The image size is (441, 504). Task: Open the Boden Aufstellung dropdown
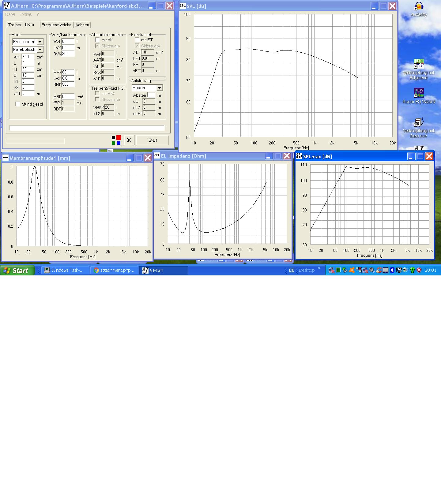click(159, 88)
